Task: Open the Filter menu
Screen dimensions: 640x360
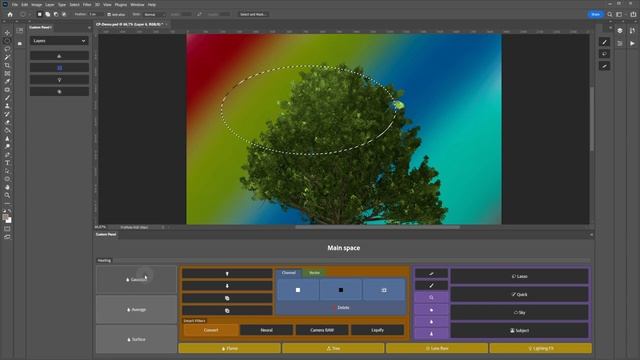Action: tap(87, 4)
